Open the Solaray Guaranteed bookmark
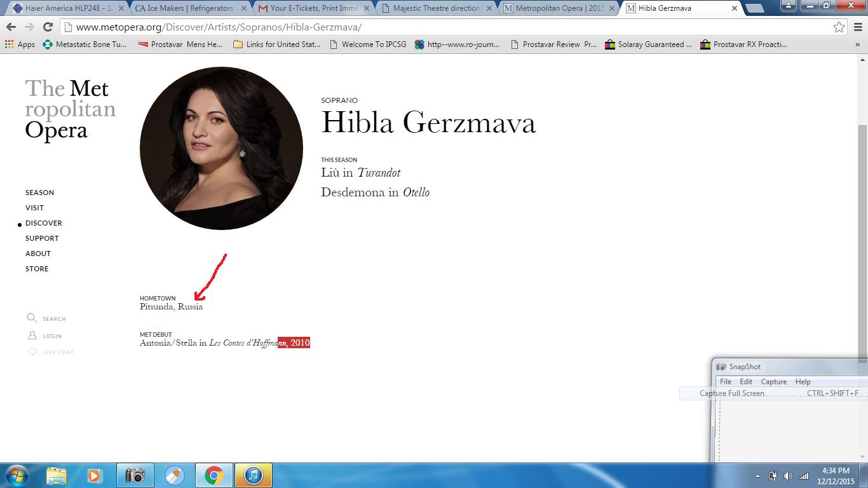 click(648, 44)
